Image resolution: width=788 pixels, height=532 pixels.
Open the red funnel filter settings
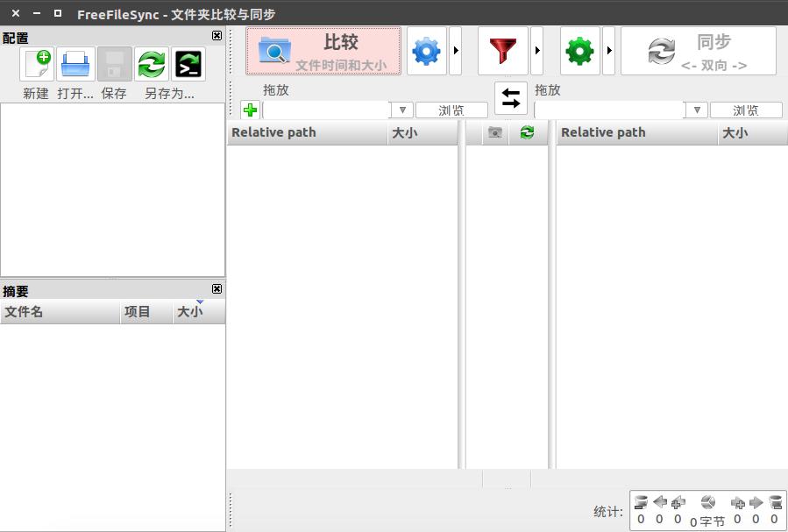point(502,51)
